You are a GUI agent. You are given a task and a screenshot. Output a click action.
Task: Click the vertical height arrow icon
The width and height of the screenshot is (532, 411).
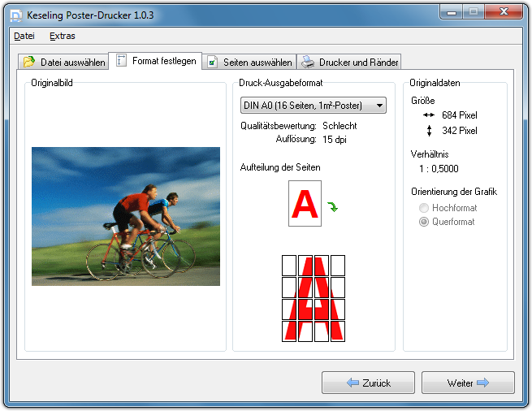[429, 131]
